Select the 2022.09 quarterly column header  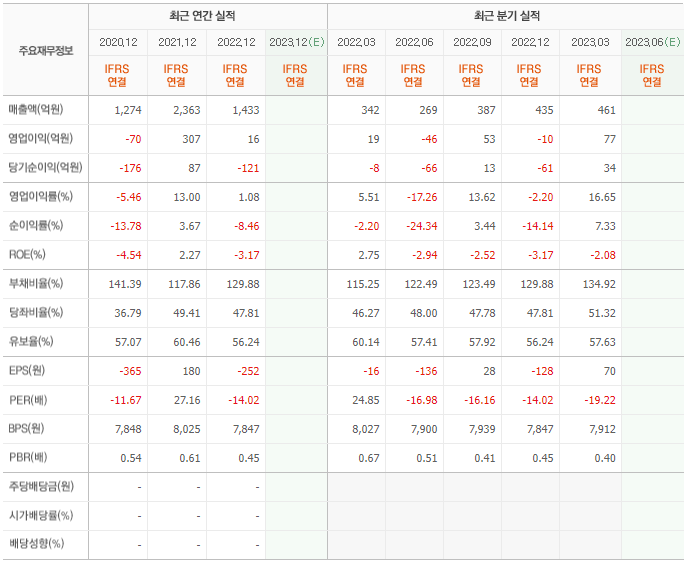click(472, 42)
